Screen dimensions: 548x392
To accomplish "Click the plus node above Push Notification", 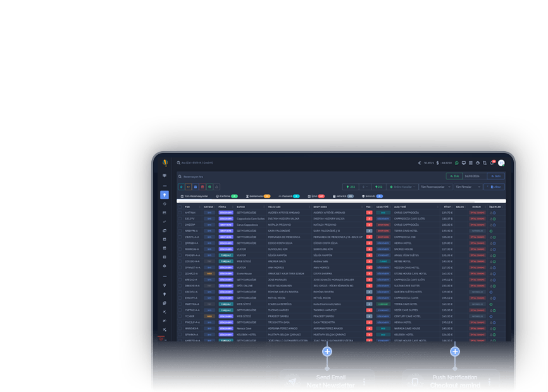I will click(454, 352).
